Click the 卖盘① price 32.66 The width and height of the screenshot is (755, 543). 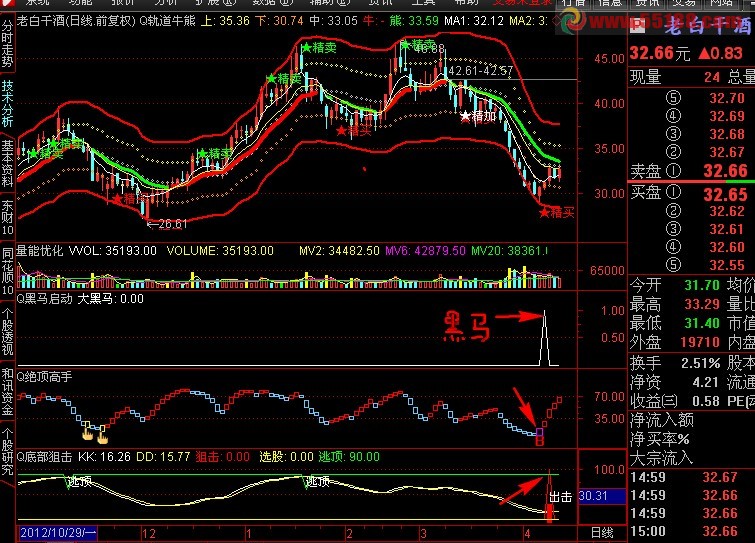[x=725, y=171]
